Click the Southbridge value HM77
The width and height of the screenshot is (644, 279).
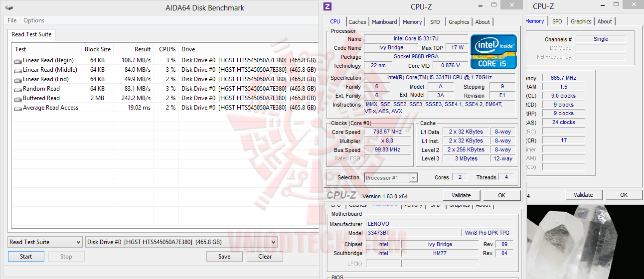pyautogui.click(x=440, y=253)
